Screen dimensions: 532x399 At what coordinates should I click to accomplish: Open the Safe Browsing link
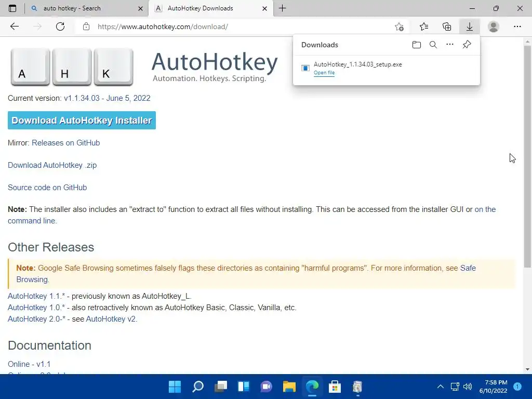468,268
